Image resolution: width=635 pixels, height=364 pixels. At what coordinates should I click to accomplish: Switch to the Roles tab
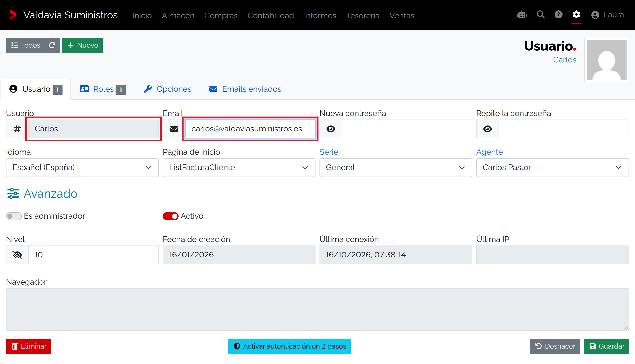103,89
